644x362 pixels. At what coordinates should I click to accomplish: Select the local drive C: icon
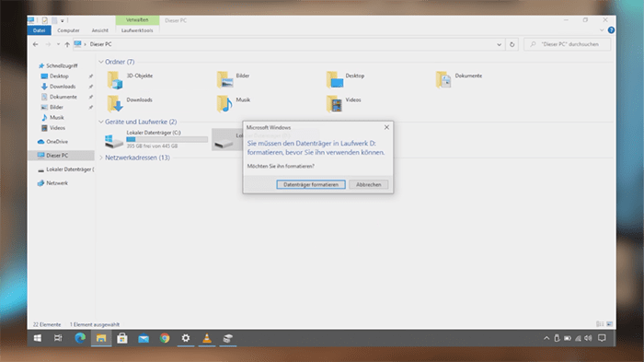pyautogui.click(x=113, y=141)
